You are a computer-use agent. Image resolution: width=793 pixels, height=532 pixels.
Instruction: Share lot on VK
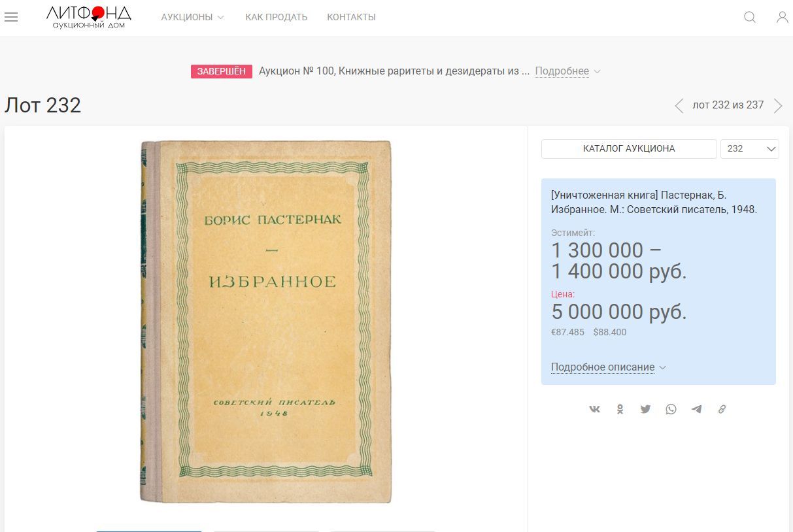[x=594, y=409]
